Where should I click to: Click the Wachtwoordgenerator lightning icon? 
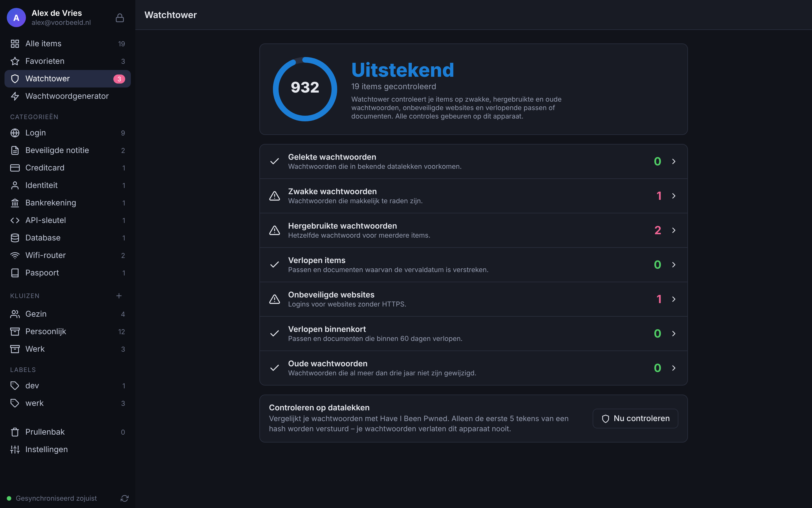point(15,96)
